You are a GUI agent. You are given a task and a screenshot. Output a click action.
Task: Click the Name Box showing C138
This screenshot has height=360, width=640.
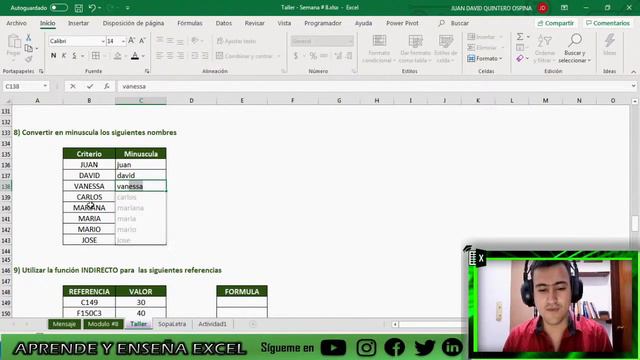click(x=22, y=87)
